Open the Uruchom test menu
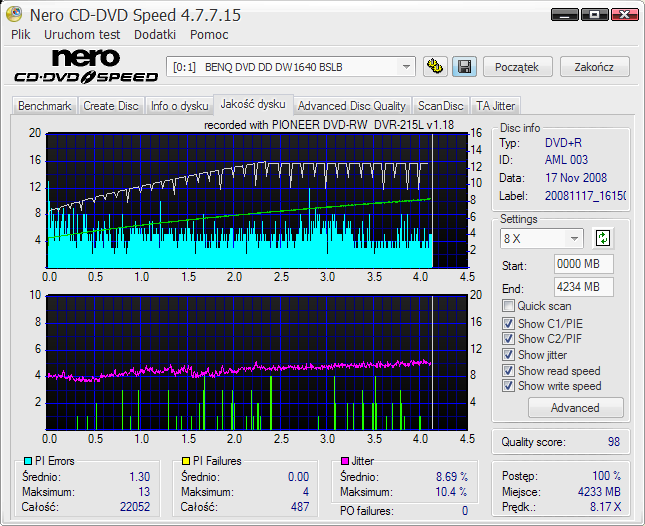Screen dimensions: 645x526 tap(82, 35)
